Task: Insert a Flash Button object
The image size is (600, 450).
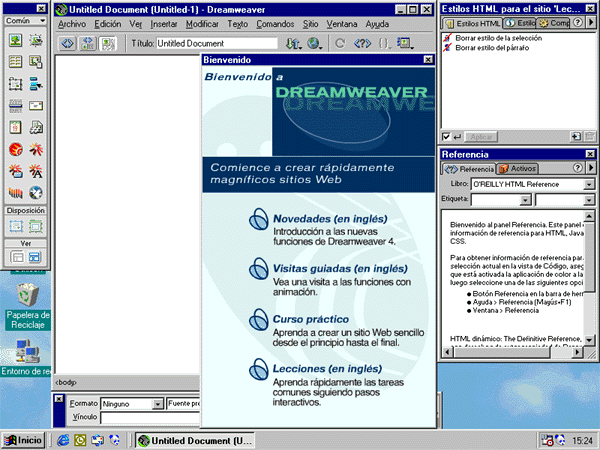Action: coord(16,171)
